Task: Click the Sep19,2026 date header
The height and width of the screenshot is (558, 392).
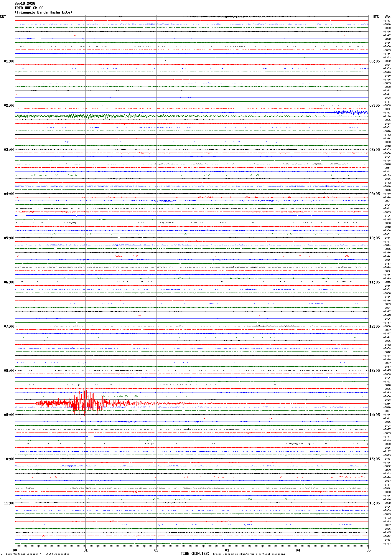Action: (25, 4)
